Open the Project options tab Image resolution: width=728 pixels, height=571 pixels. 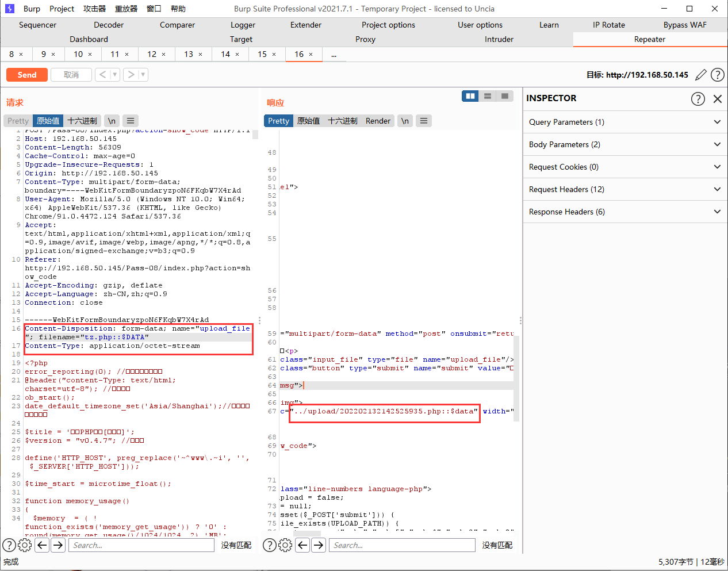click(x=388, y=25)
